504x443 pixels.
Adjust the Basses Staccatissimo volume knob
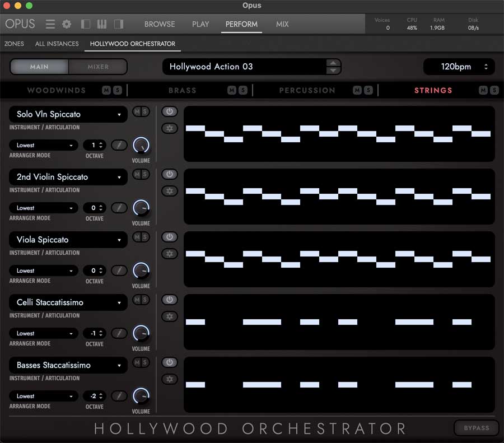click(141, 396)
